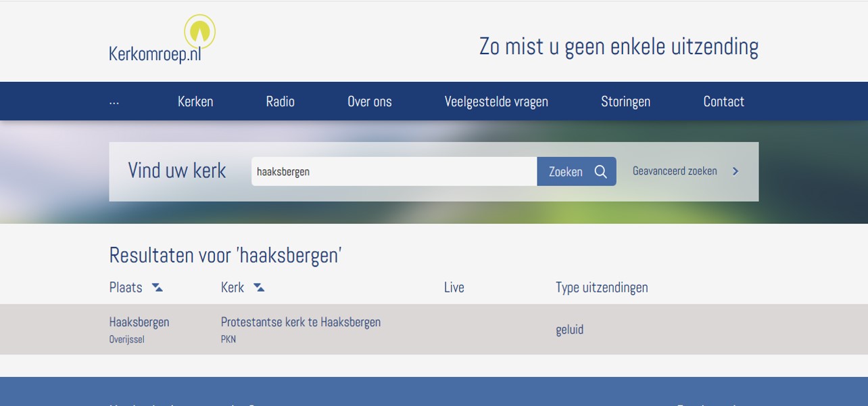This screenshot has width=868, height=406.
Task: Open Protestantse kerk te Haaksbergen
Action: [301, 322]
